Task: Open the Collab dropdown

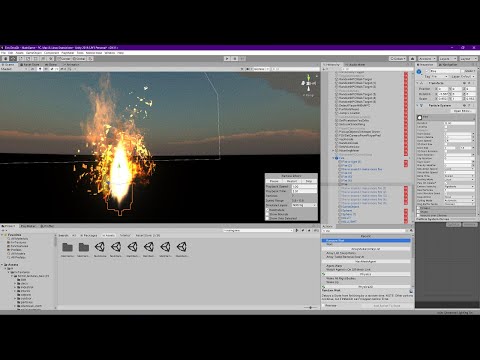Action: point(398,59)
